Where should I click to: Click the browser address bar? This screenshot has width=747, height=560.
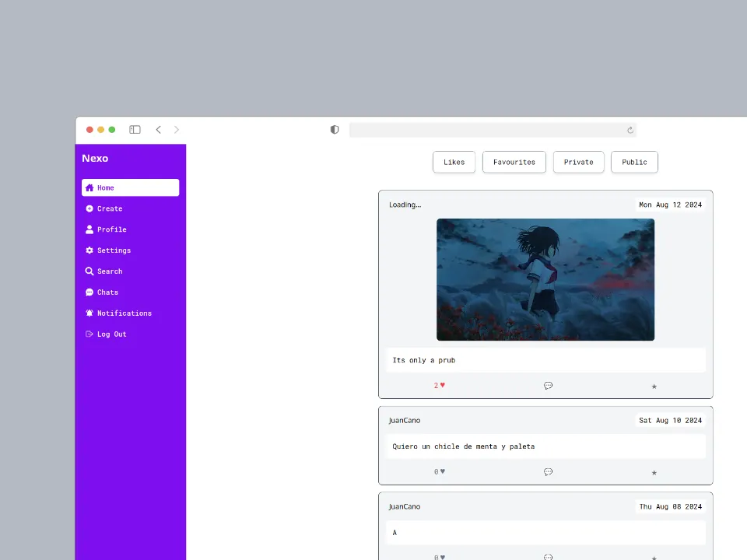tap(492, 130)
